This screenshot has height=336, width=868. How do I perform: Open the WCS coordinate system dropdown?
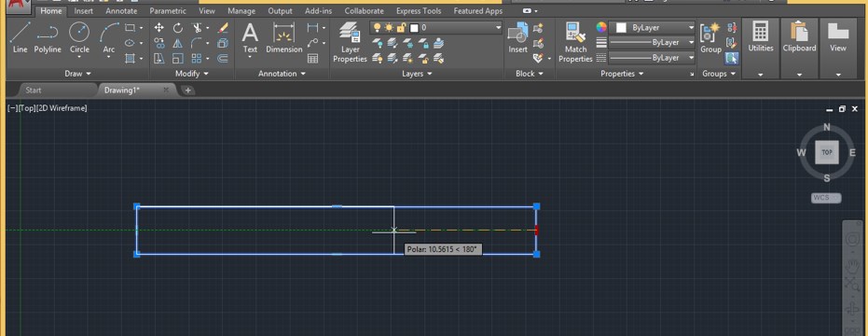click(826, 197)
